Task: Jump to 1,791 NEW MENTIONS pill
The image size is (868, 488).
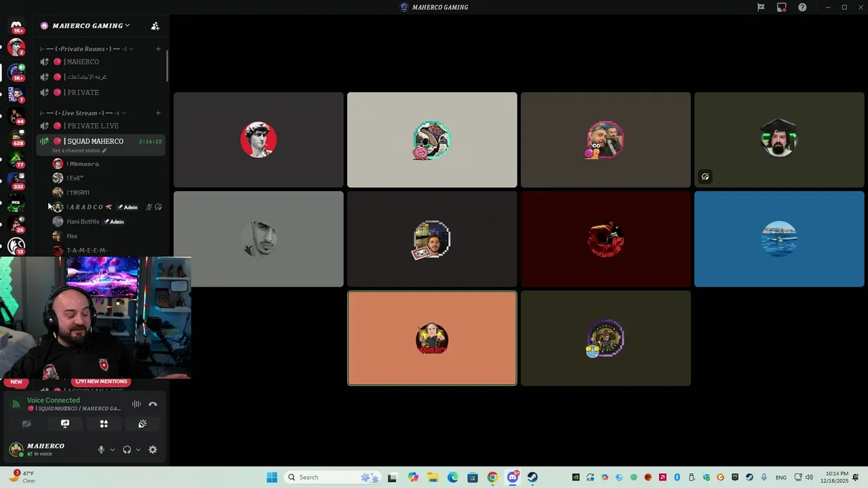Action: (x=102, y=382)
